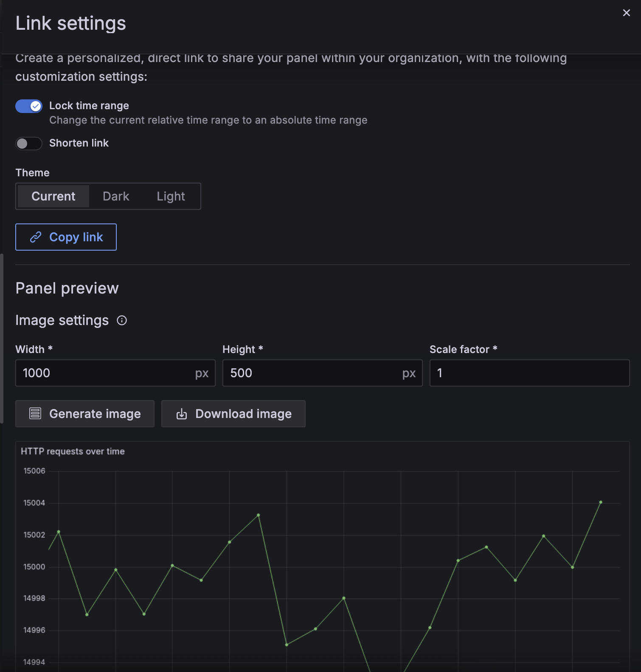The width and height of the screenshot is (641, 672).
Task: Click the highest data point at chart's right end
Action: click(601, 502)
